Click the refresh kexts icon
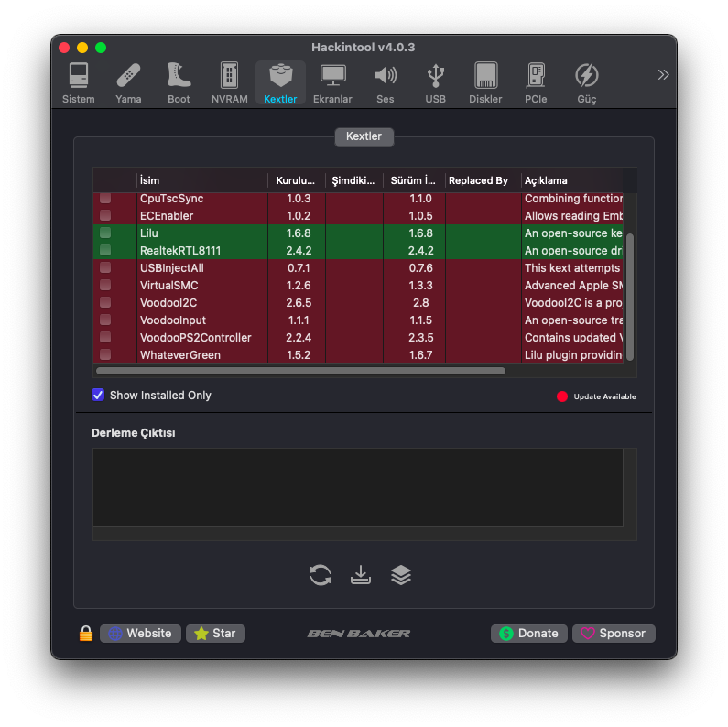 [x=321, y=575]
